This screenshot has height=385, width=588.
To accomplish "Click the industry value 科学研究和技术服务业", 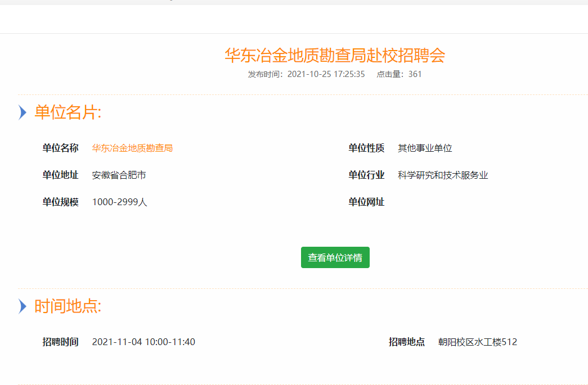I will pyautogui.click(x=443, y=175).
